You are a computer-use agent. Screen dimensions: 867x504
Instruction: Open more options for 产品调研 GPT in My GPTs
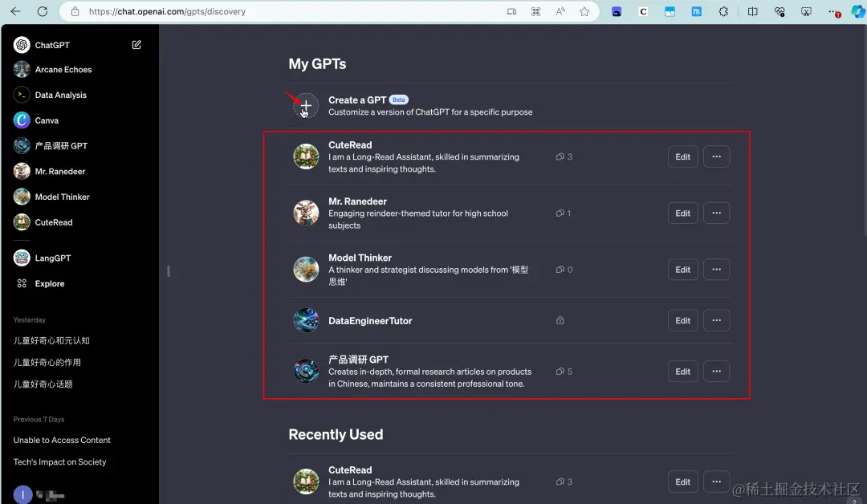(x=717, y=372)
